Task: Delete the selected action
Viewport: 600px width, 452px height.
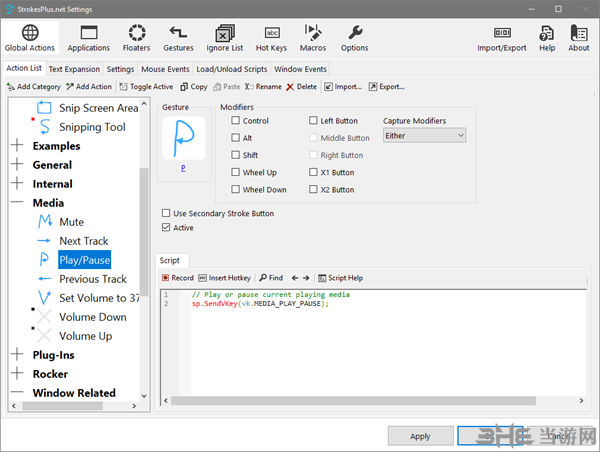Action: [302, 87]
